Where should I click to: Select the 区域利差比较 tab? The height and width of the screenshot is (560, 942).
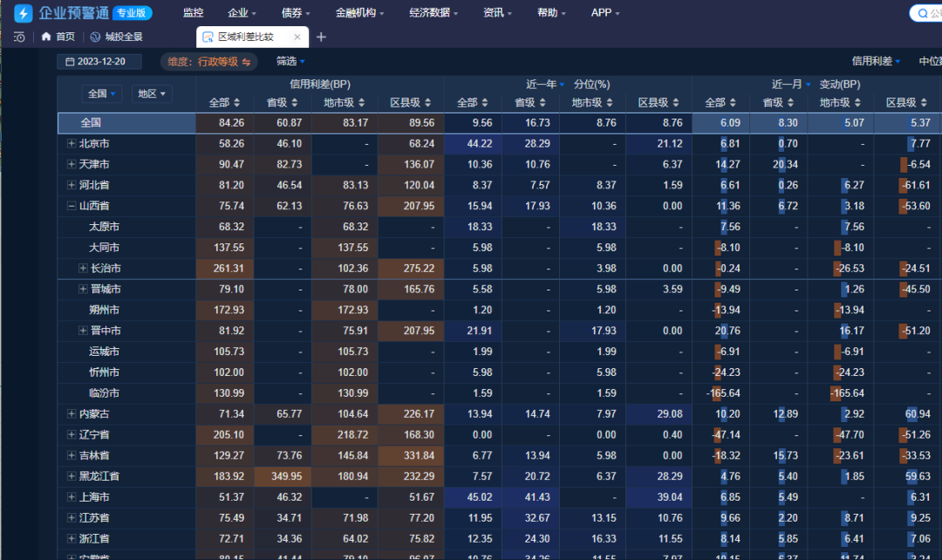245,37
